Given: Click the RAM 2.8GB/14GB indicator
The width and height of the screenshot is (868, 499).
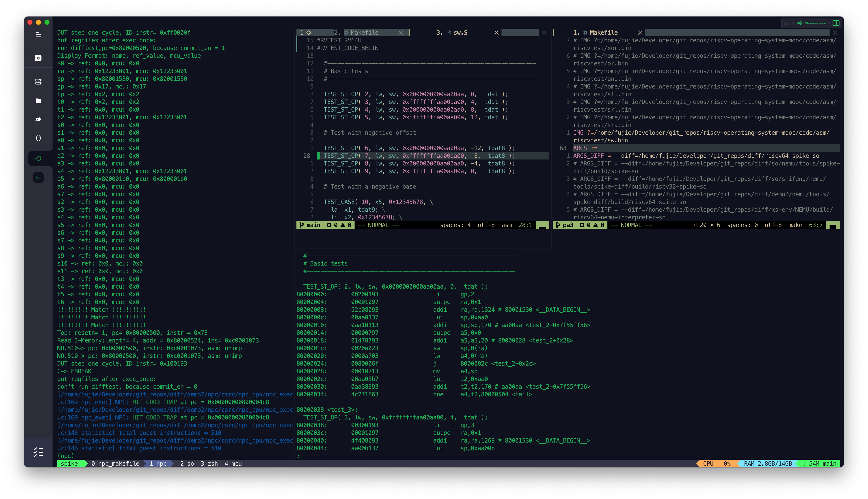Looking at the screenshot, I should 768,463.
